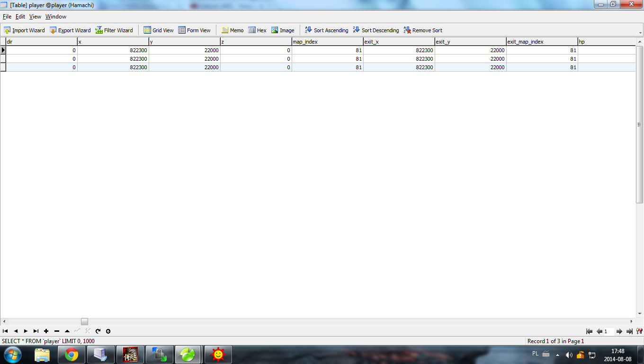Viewport: 644px width, 364px height.
Task: Open the Import Wizard
Action: [x=24, y=30]
